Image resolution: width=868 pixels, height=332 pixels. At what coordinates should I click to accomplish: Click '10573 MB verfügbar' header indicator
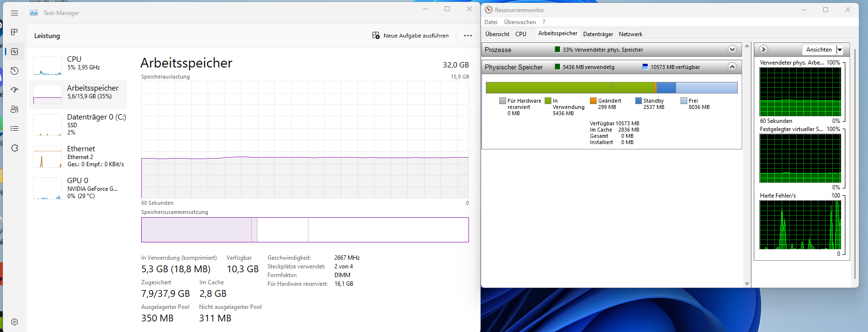click(671, 67)
